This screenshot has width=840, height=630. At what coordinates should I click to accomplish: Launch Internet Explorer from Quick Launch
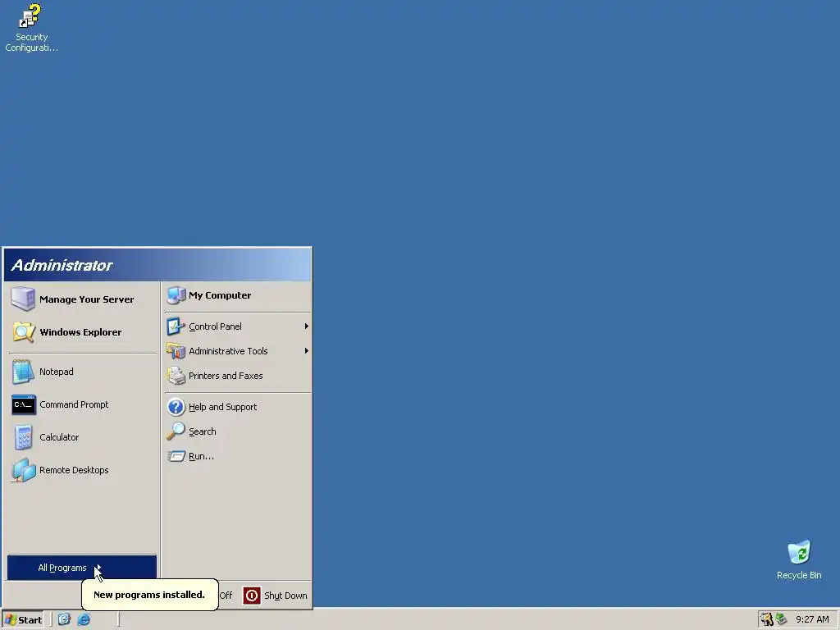coord(84,619)
